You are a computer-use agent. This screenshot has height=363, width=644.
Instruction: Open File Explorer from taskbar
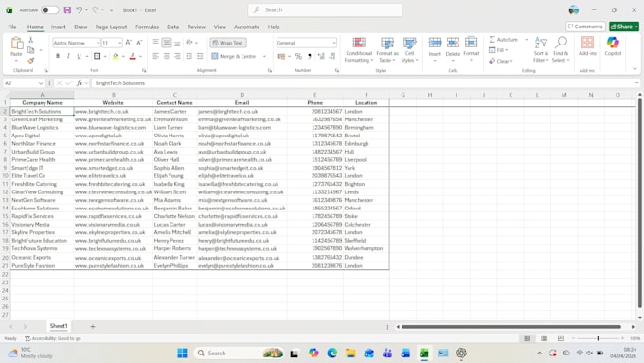click(x=350, y=354)
